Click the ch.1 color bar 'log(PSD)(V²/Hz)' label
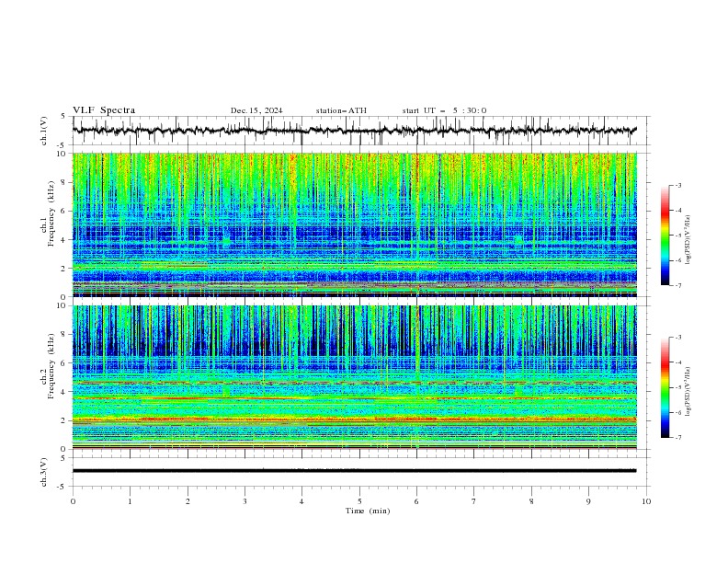The width and height of the screenshot is (728, 563). coord(688,239)
